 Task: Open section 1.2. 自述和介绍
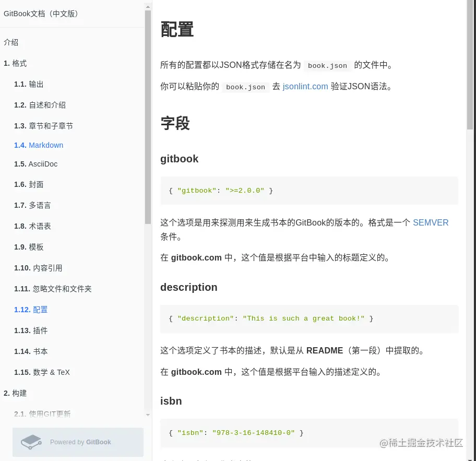40,105
